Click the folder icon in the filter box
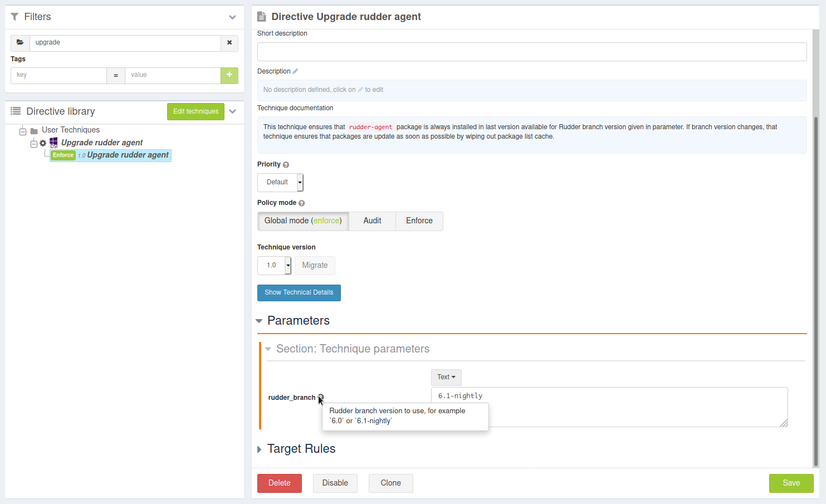The image size is (826, 504). click(x=20, y=43)
